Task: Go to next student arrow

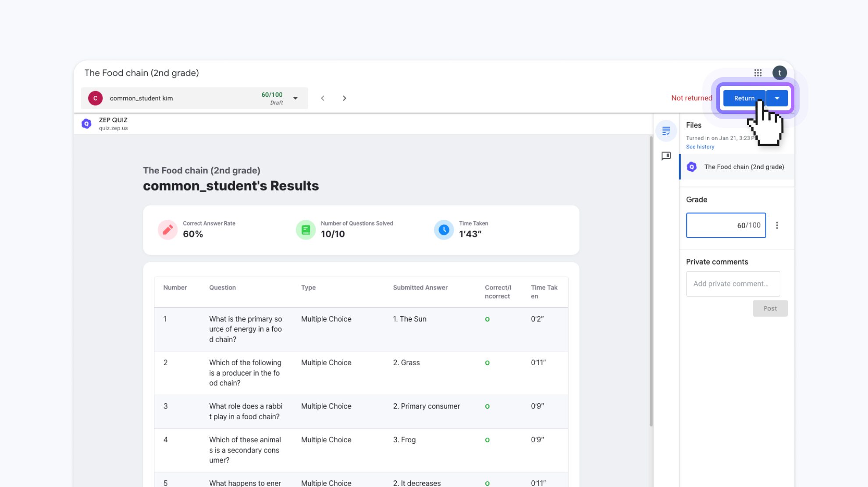Action: pyautogui.click(x=344, y=98)
